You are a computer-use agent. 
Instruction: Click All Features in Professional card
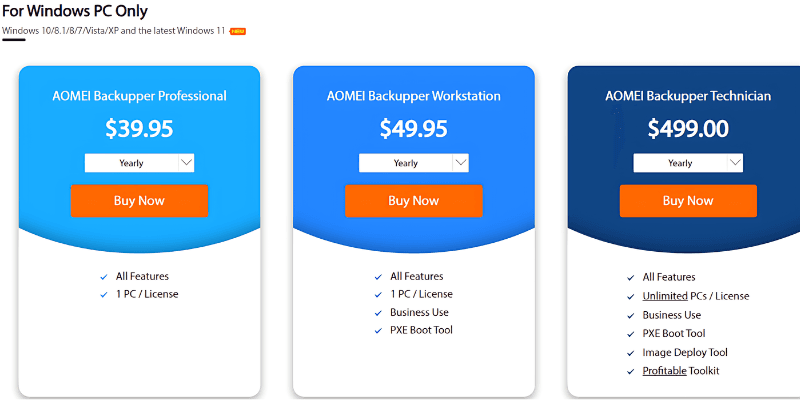[x=142, y=277]
